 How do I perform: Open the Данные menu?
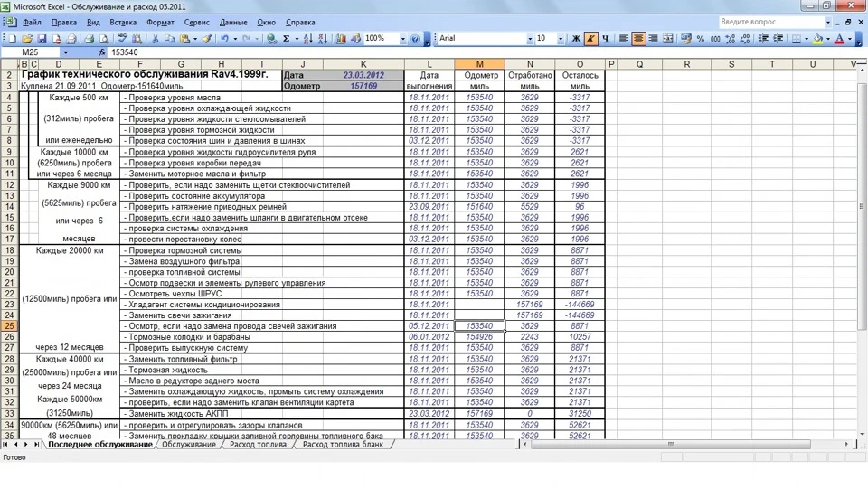[x=233, y=22]
